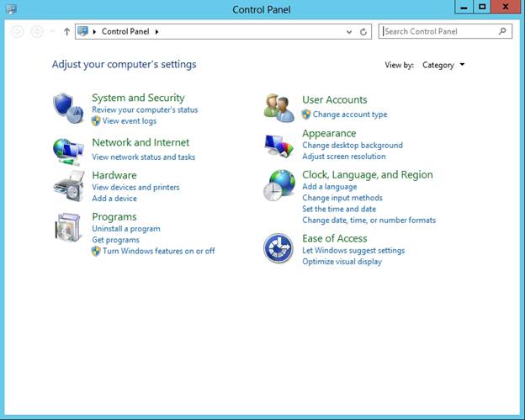Open View devices and printers
The width and height of the screenshot is (525, 420).
[136, 187]
